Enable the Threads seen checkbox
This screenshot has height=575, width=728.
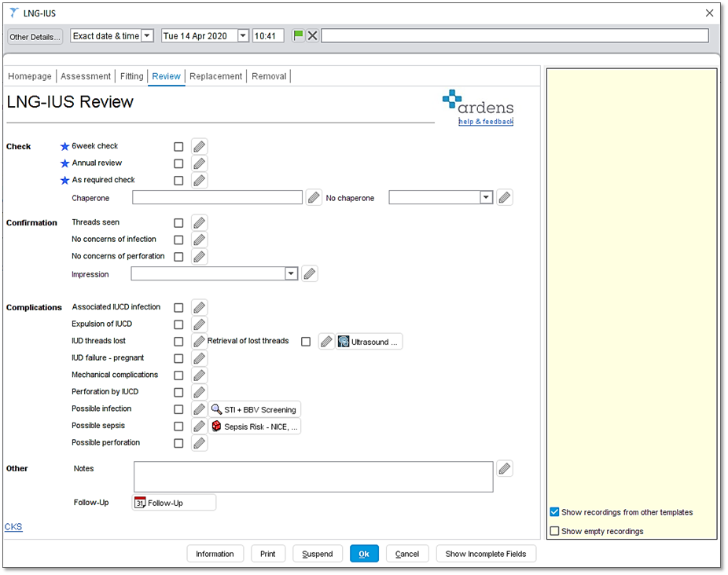click(178, 222)
